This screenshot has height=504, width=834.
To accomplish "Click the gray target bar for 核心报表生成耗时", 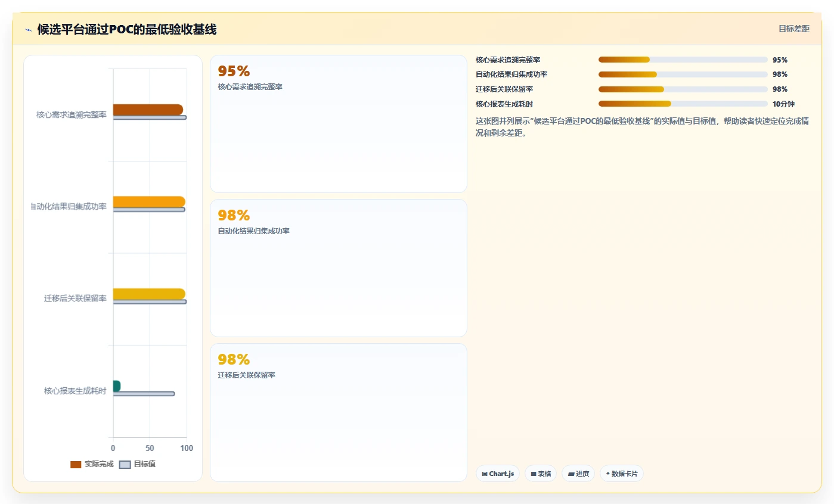I will (144, 394).
